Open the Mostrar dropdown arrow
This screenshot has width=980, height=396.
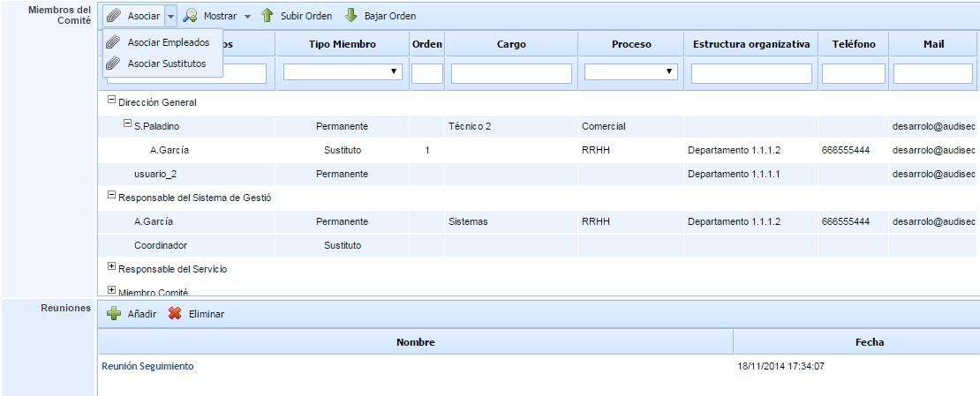247,17
